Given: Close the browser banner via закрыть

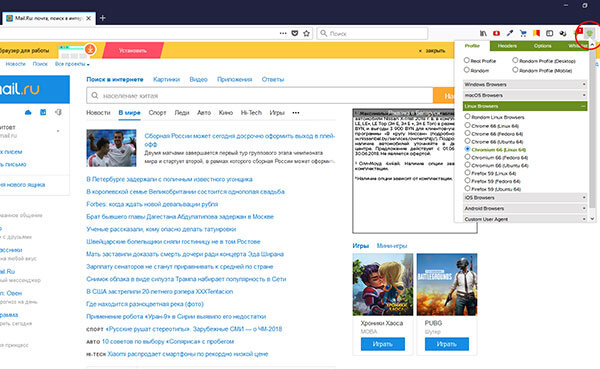Looking at the screenshot, I should pyautogui.click(x=432, y=51).
